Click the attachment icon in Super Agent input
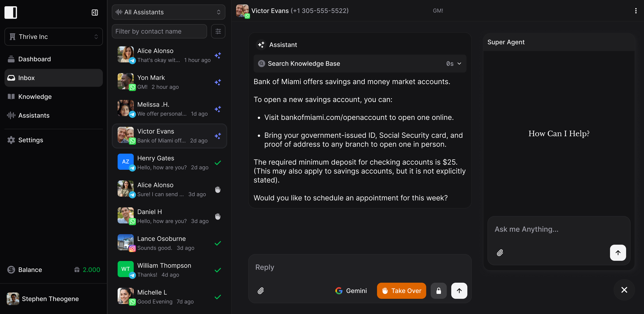The image size is (644, 314). 500,252
